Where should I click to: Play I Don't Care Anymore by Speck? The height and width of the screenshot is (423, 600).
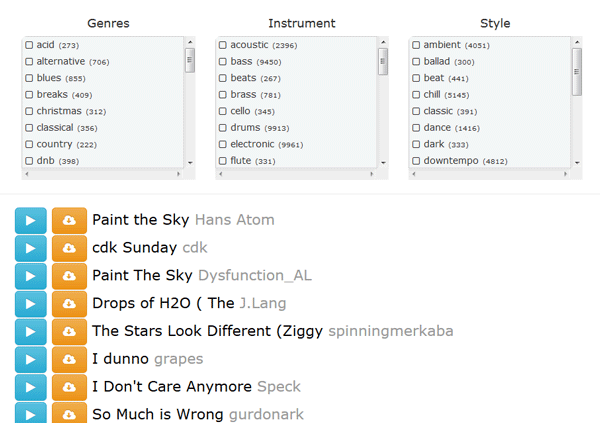click(x=31, y=386)
